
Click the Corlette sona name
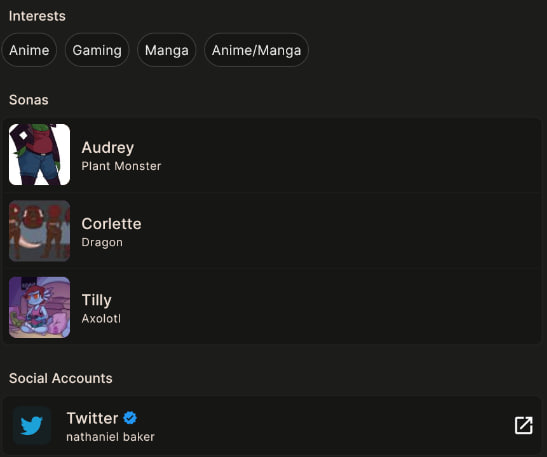(x=112, y=224)
